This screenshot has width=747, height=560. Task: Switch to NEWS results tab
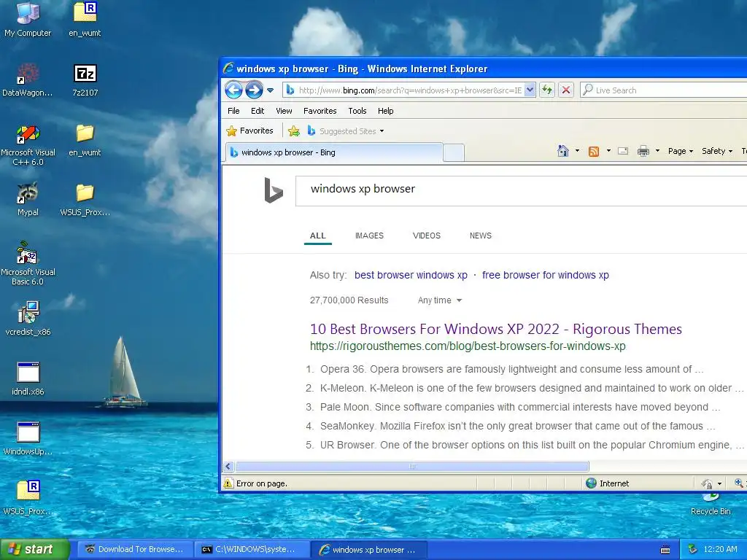pyautogui.click(x=480, y=236)
